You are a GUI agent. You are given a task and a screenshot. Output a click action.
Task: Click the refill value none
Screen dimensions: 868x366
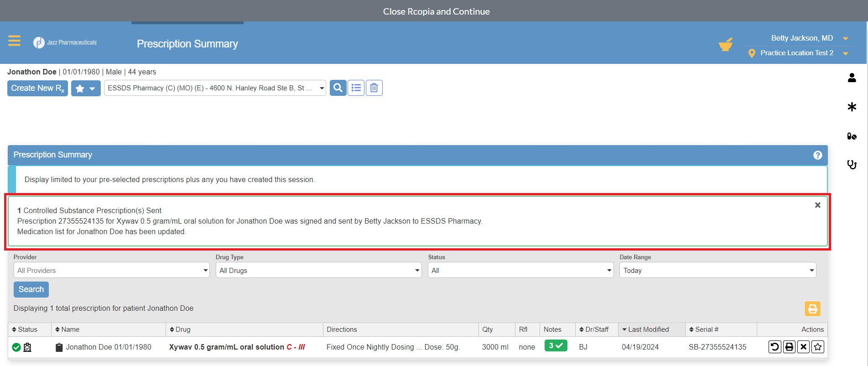527,347
